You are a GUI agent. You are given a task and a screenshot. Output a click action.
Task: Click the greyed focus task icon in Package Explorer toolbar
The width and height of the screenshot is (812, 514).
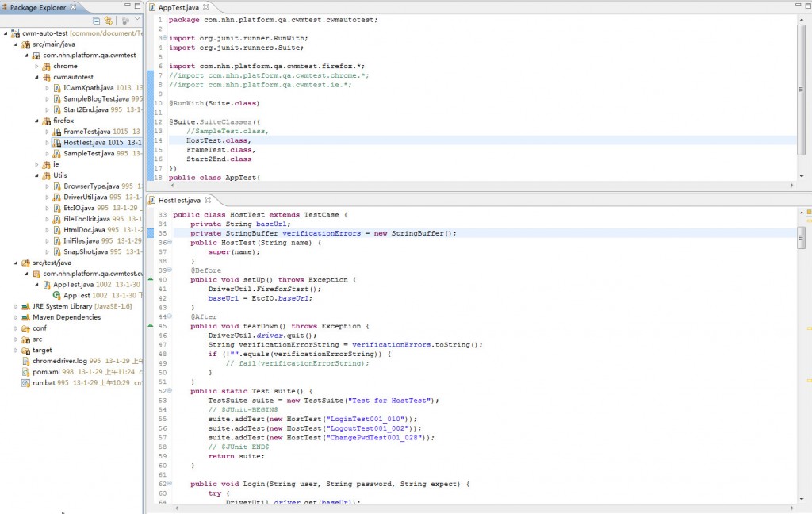click(x=125, y=21)
